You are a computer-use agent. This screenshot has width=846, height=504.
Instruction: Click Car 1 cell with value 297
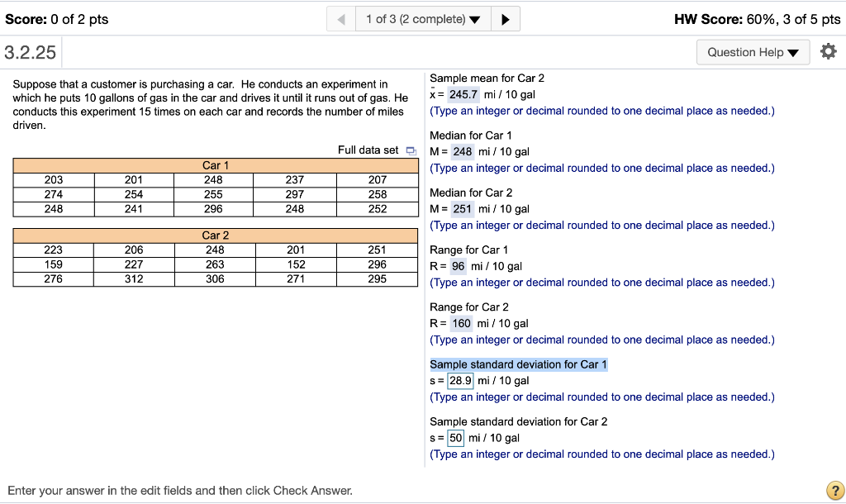coord(295,194)
